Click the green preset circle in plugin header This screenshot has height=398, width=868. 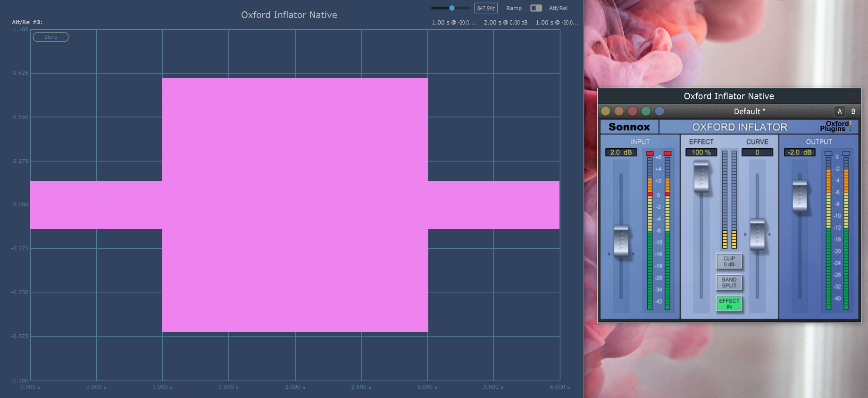pyautogui.click(x=646, y=111)
